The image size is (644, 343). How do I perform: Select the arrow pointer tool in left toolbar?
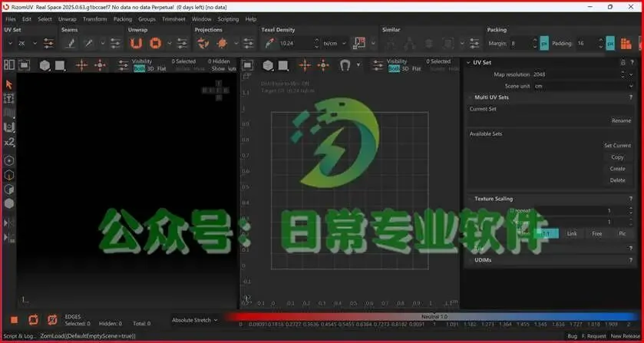[x=8, y=84]
